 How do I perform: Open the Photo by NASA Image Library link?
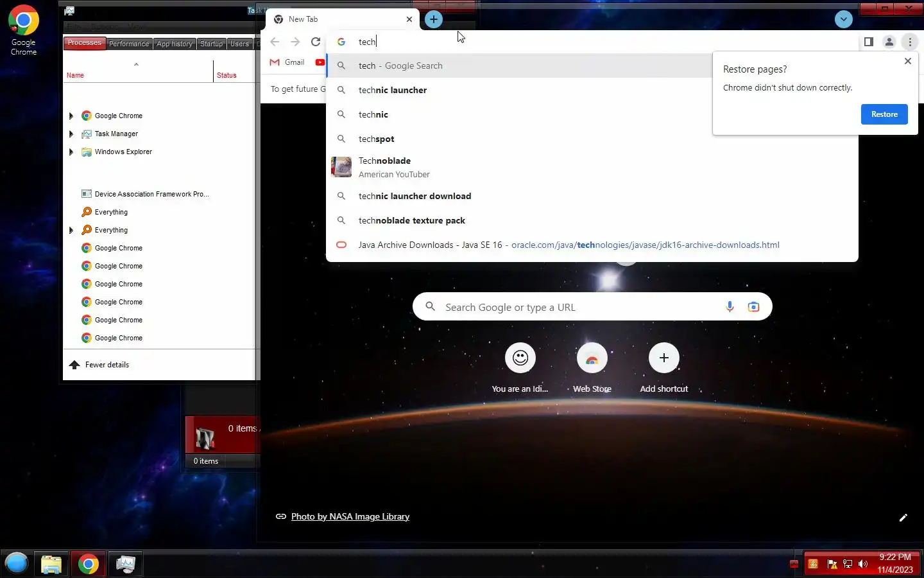(350, 516)
